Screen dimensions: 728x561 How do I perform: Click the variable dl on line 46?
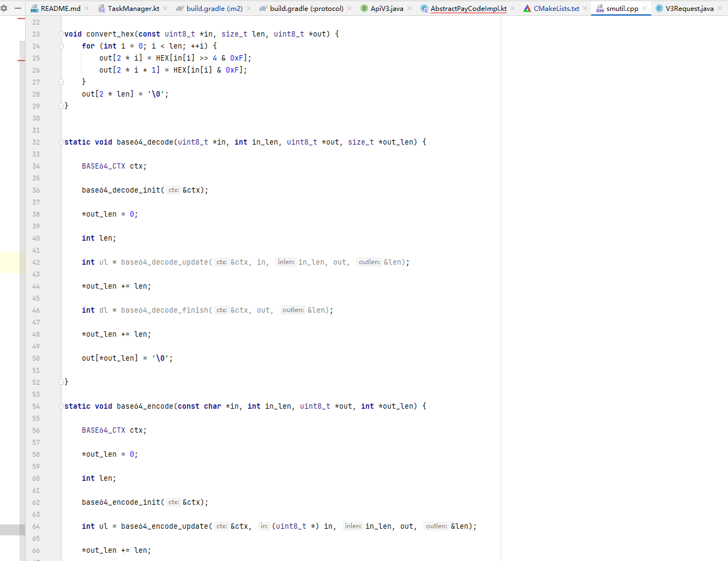tap(104, 310)
